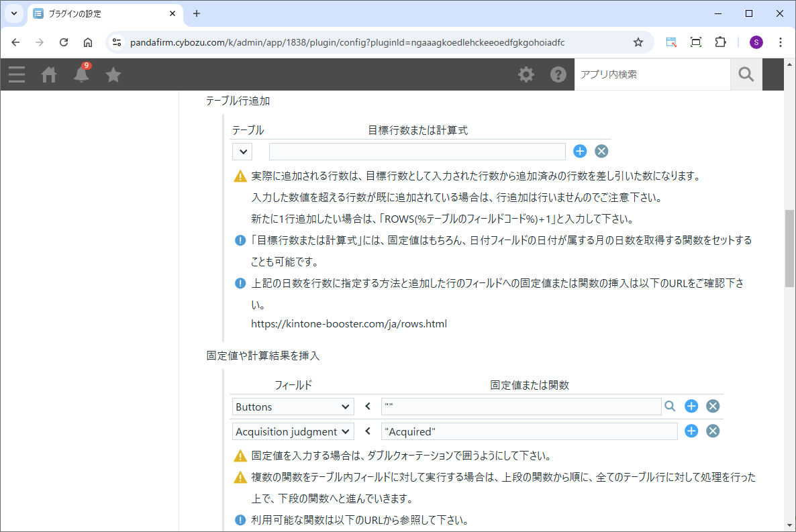Open a new browser tab
Screen dimensions: 796x532
(197, 13)
